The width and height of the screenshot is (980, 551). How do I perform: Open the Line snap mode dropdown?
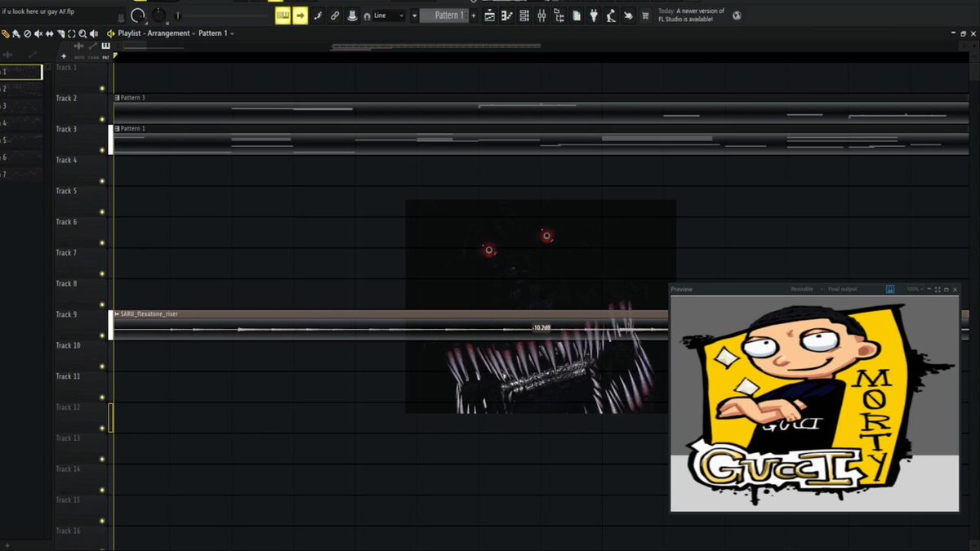point(390,16)
